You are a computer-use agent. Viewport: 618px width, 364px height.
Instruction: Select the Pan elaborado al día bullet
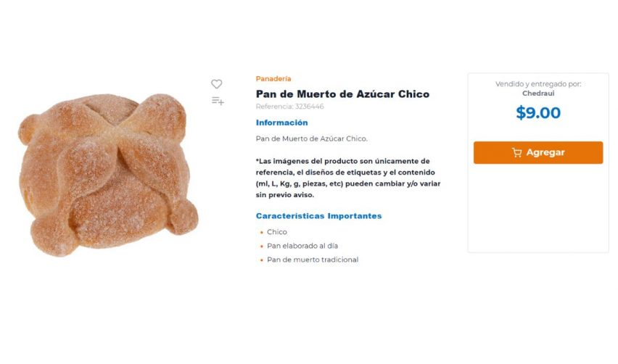tap(302, 246)
